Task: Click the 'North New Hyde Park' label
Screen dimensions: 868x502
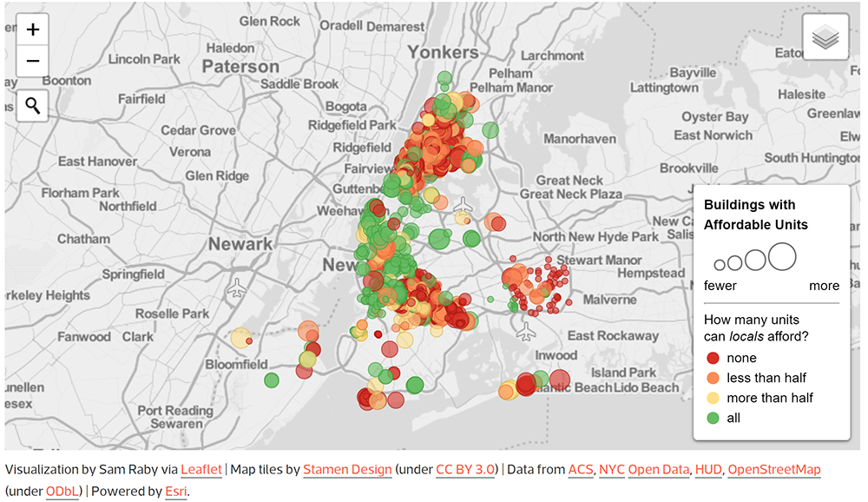Action: point(595,237)
